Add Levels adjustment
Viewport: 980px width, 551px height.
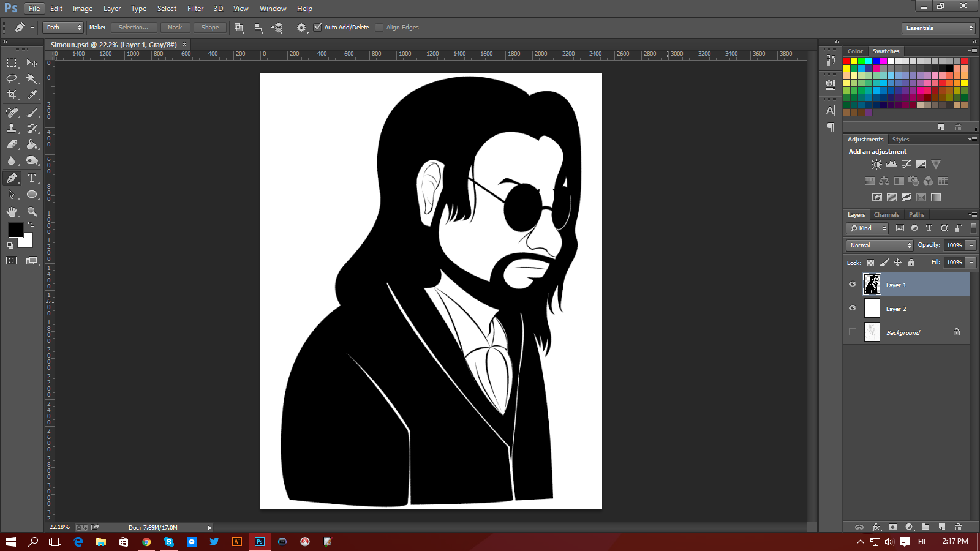point(892,165)
